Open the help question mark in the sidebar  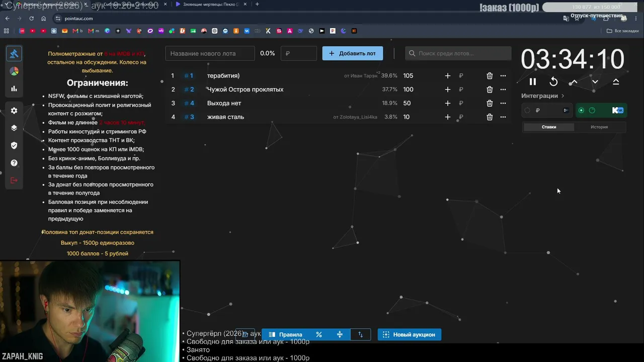click(x=14, y=163)
